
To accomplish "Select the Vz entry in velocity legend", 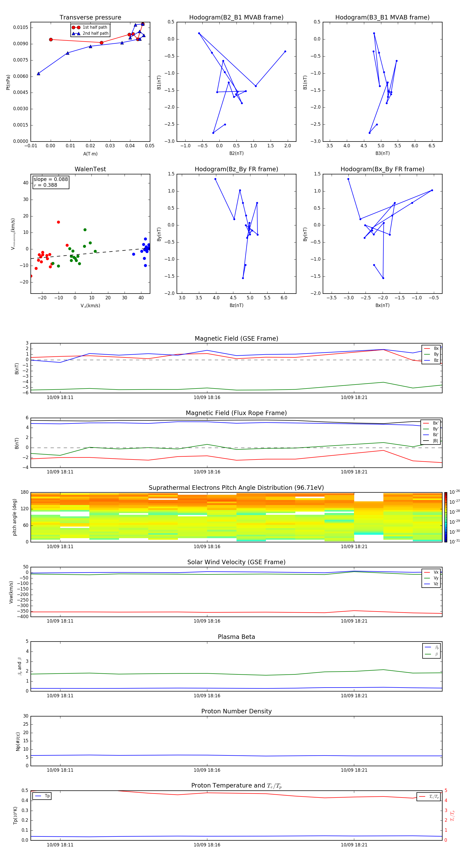I will (x=431, y=584).
